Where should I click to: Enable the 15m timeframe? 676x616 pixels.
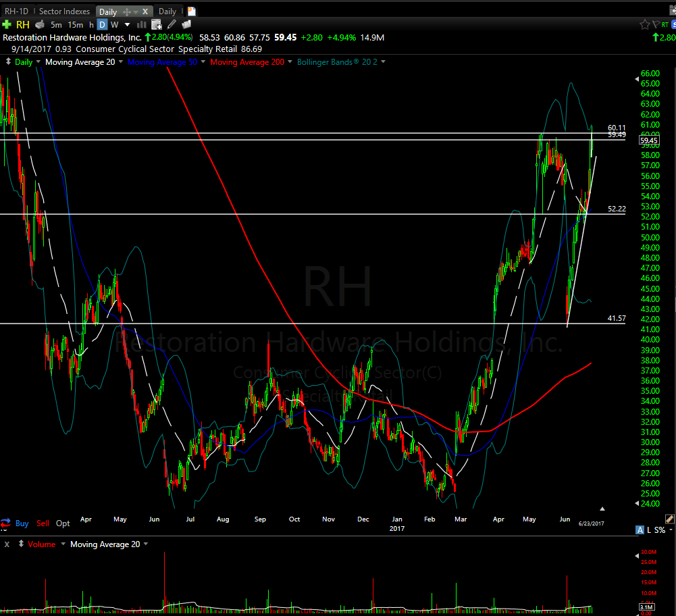75,24
